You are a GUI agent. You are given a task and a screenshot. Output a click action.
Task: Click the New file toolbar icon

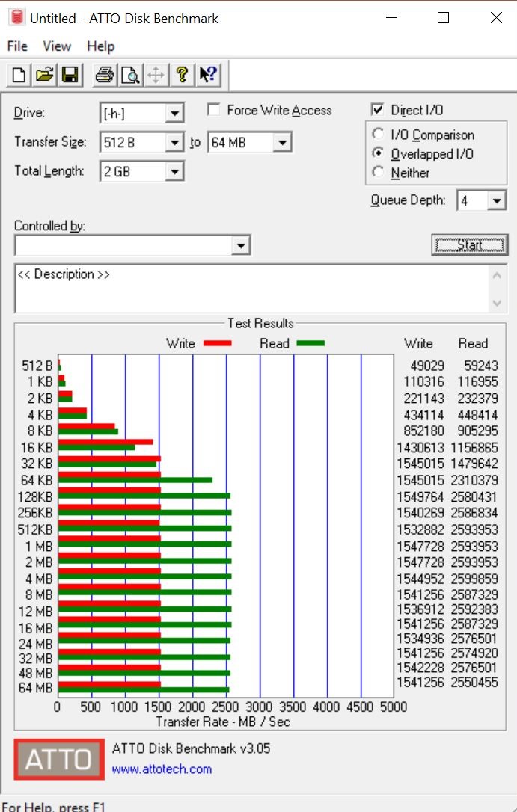(x=19, y=75)
